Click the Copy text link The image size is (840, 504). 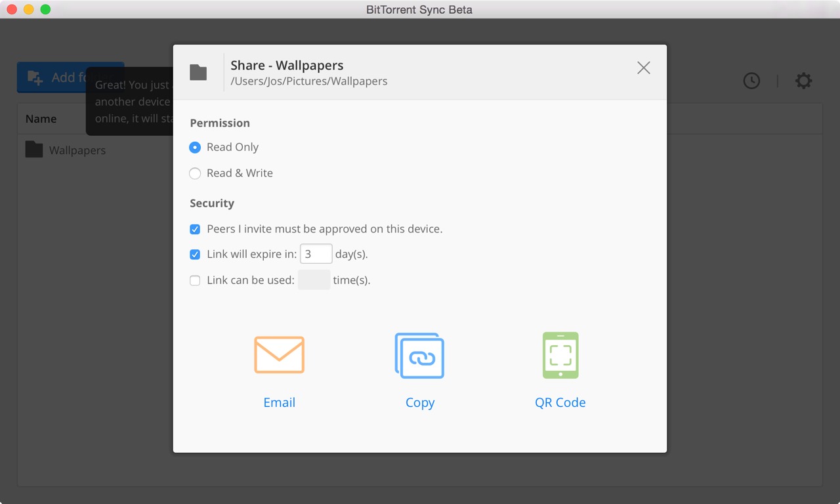419,402
